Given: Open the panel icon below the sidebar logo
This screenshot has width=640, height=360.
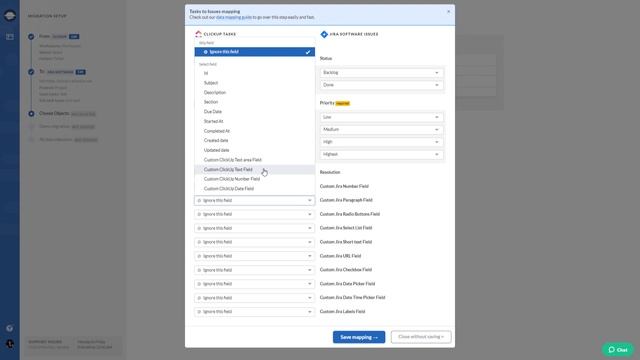Looking at the screenshot, I should [x=10, y=37].
